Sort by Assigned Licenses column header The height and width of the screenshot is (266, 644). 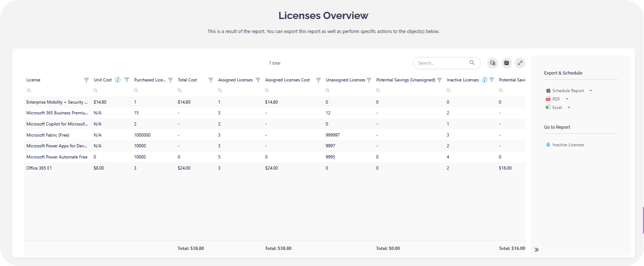tap(235, 80)
